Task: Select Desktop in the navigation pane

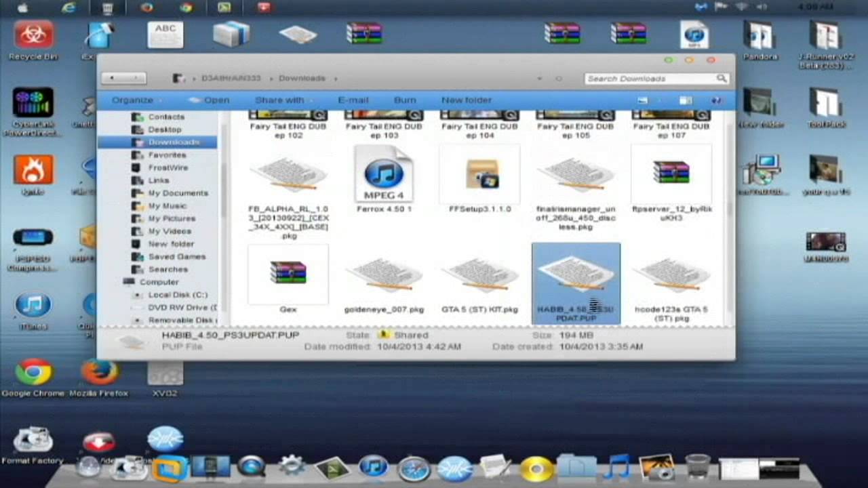Action: [x=165, y=129]
